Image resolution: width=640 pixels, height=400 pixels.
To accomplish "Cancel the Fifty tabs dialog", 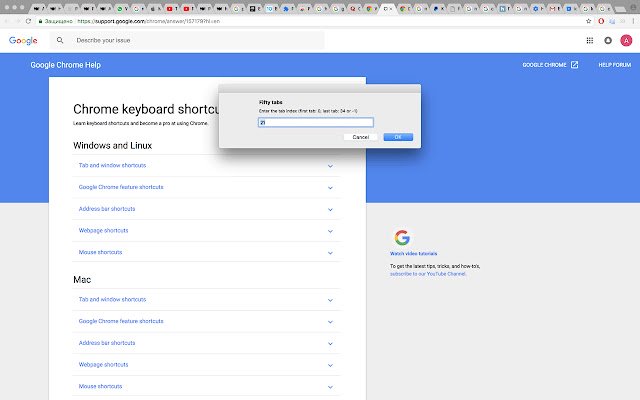I will coord(360,137).
